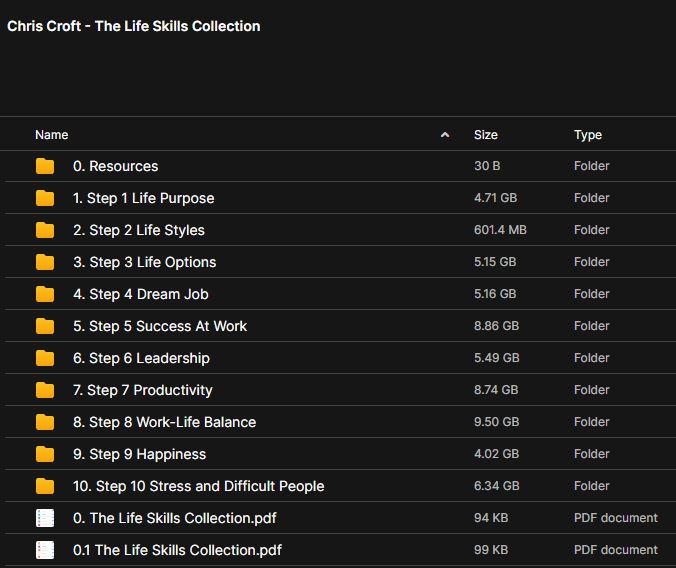Open the 8. Step 8 Work-Life Balance folder
This screenshot has width=676, height=568.
coord(164,422)
